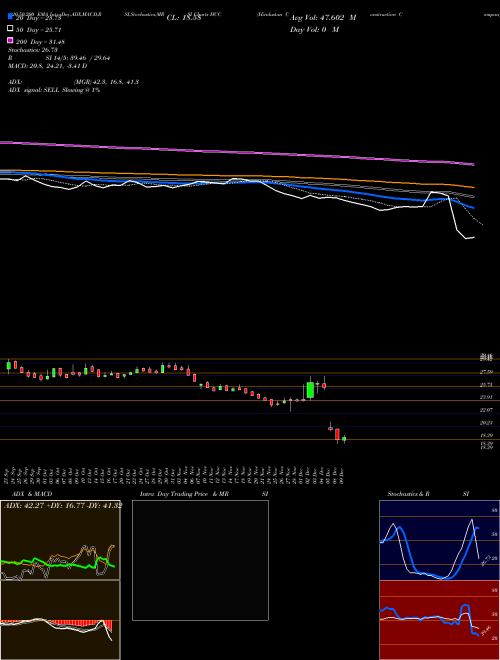The image size is (500, 660).
Task: Click the first green candlestick at chart start
Action: [8, 366]
